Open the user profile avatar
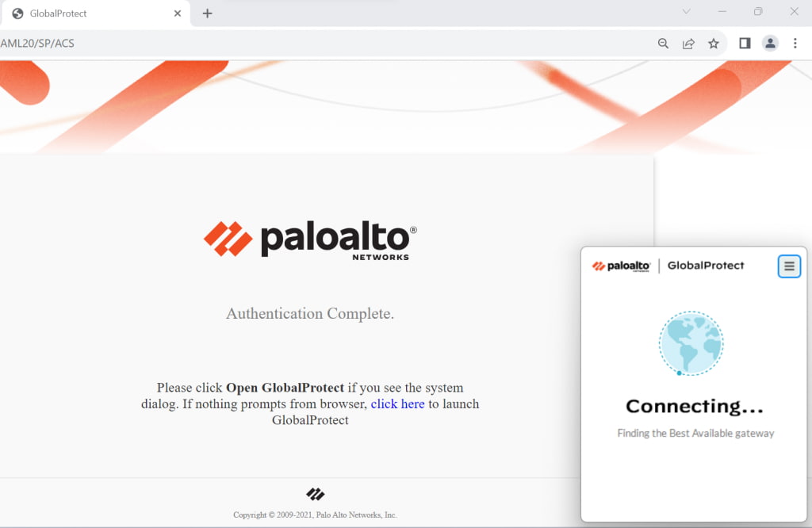The width and height of the screenshot is (812, 528). click(x=770, y=44)
